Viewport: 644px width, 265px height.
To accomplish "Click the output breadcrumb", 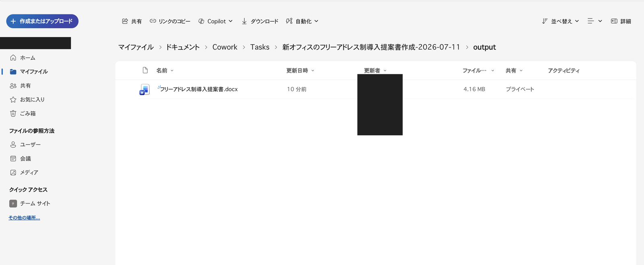I will point(485,47).
